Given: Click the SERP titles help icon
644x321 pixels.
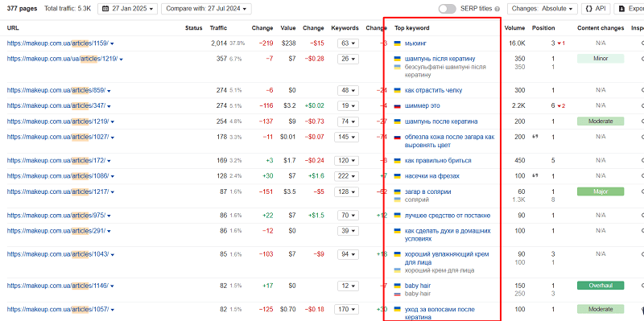Looking at the screenshot, I should [497, 9].
